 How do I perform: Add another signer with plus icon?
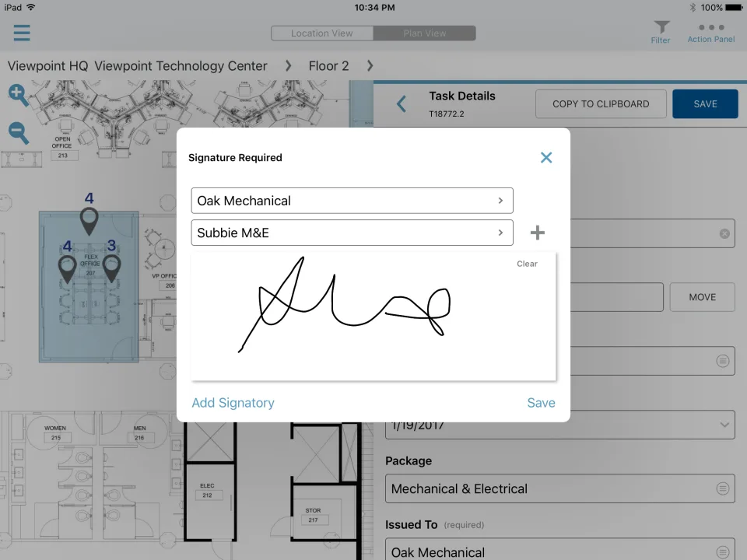538,233
